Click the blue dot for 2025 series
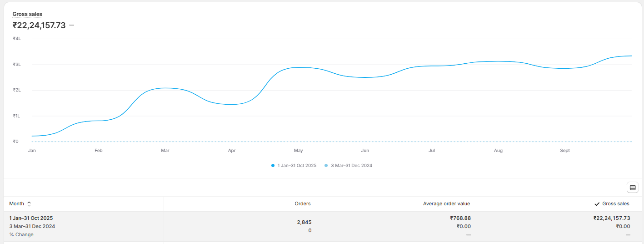644x244 pixels. [273, 166]
